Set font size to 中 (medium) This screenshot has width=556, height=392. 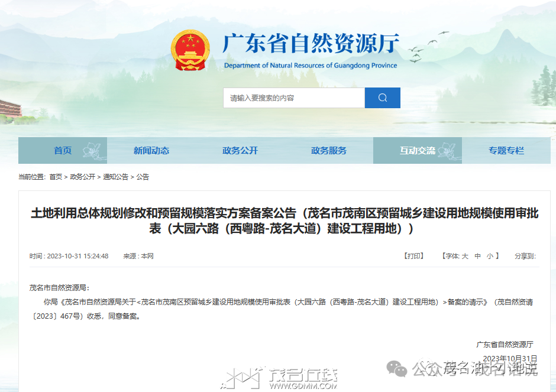pos(478,256)
